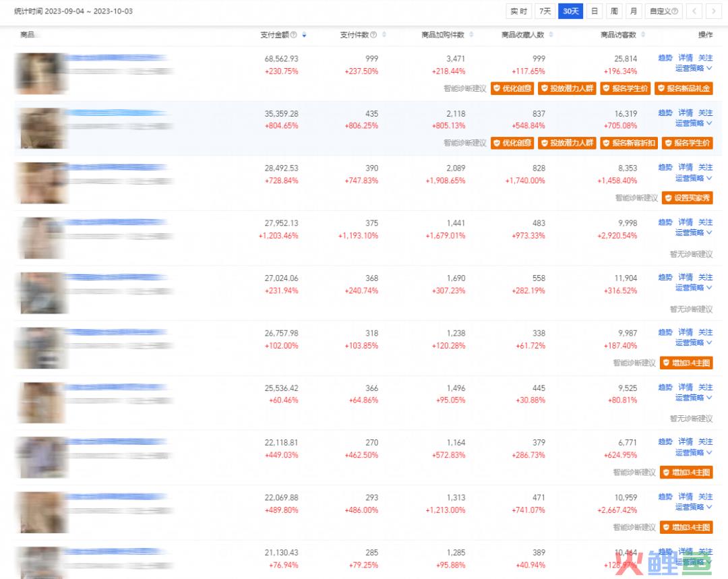Click the 445 favorites count cell
Image resolution: width=728 pixels, height=579 pixels.
click(x=539, y=388)
